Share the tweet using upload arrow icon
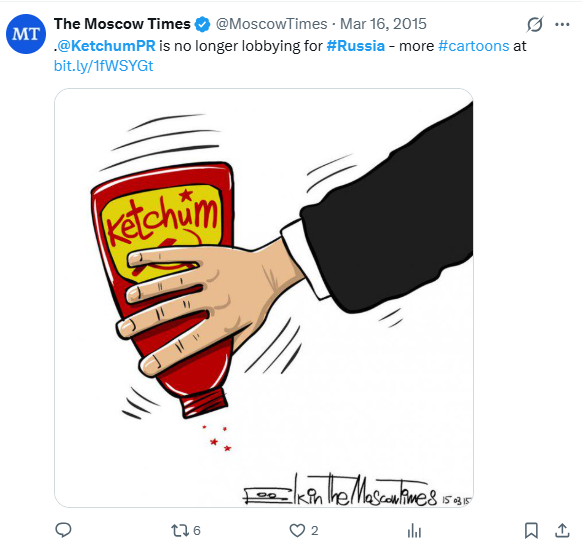Viewport: 582px width, 551px height. pyautogui.click(x=562, y=530)
